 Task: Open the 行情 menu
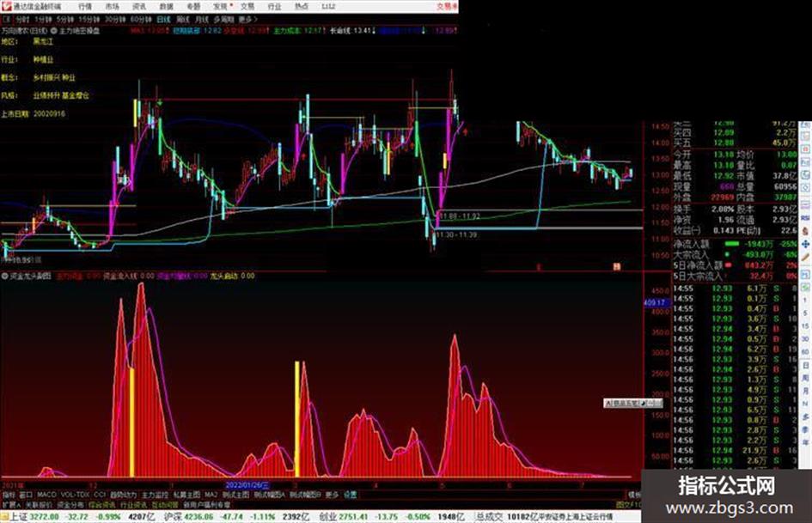pyautogui.click(x=85, y=7)
